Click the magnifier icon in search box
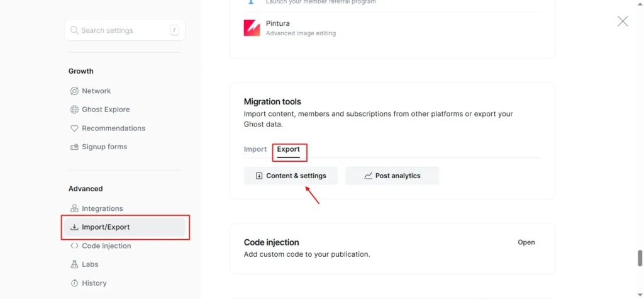The height and width of the screenshot is (299, 644). (x=75, y=30)
